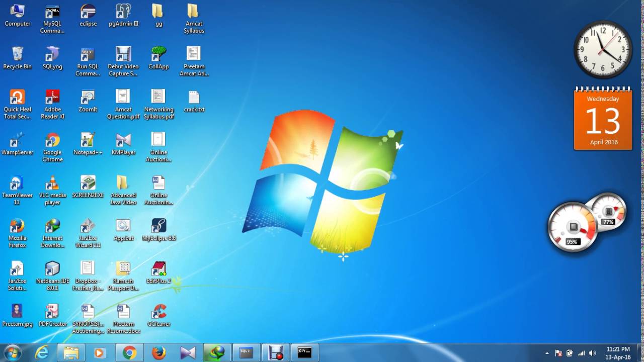Select the CollApp tree icon
644x362 pixels.
[x=158, y=58]
